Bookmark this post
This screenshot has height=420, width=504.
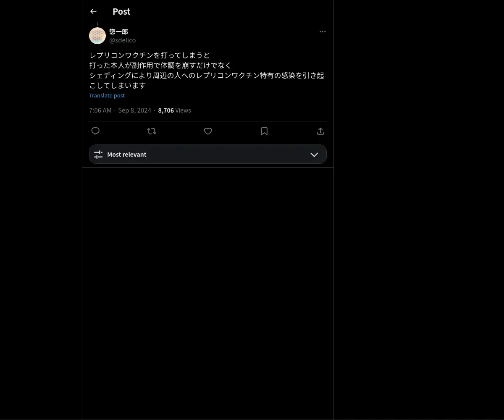(264, 131)
